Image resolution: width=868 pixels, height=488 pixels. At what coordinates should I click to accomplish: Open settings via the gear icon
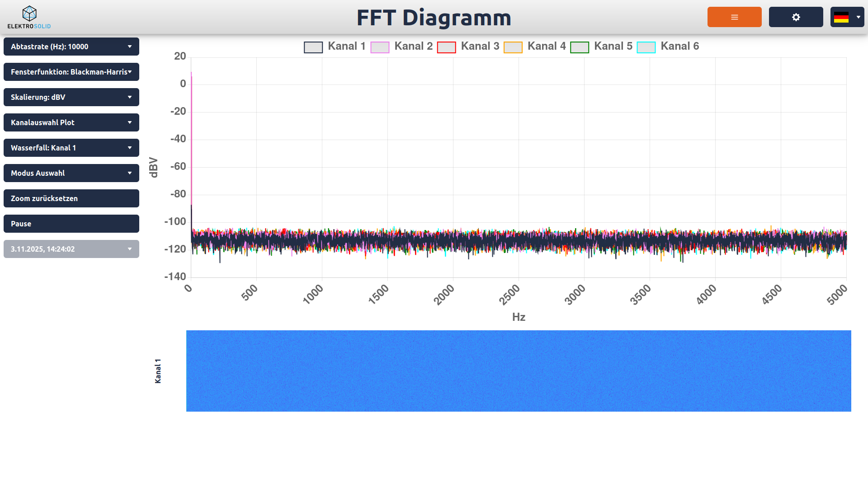[796, 17]
